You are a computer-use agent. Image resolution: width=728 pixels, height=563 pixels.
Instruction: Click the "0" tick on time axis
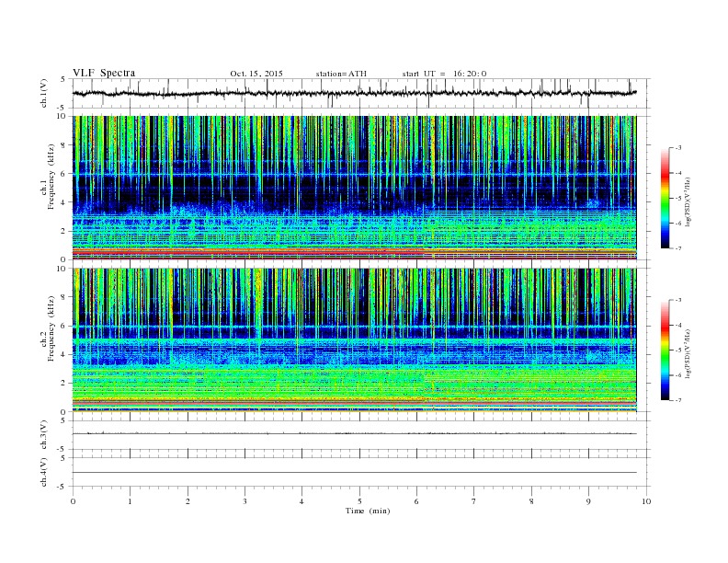(x=73, y=501)
